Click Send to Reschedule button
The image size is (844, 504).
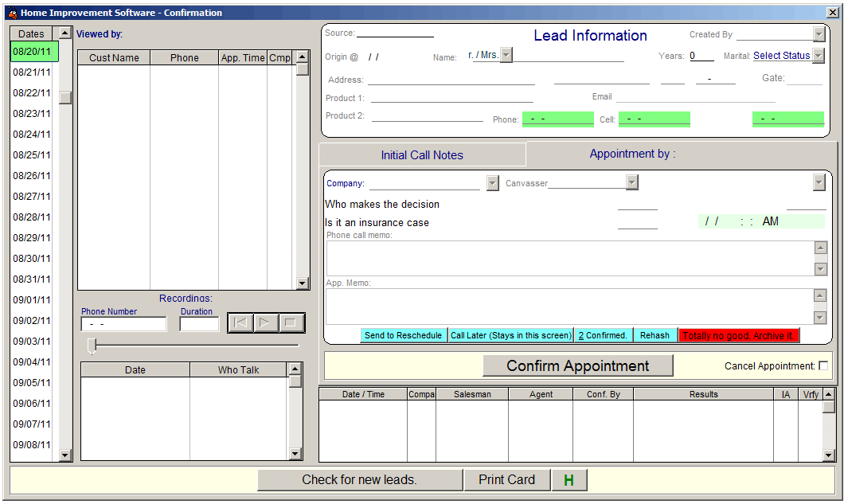tap(403, 335)
